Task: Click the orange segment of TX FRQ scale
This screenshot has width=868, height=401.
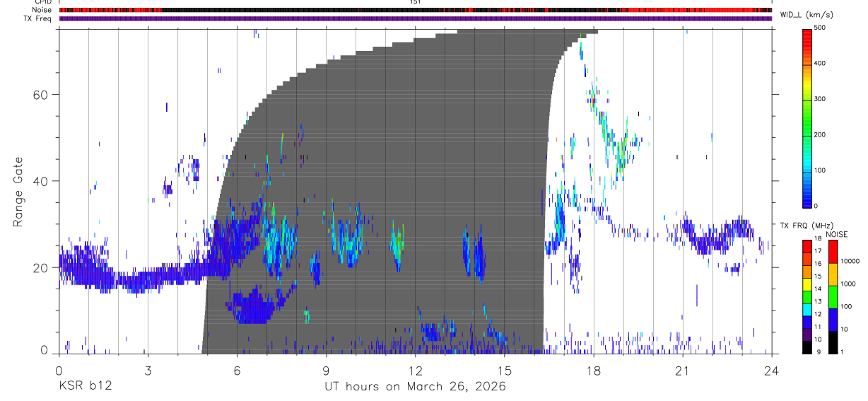Action: click(807, 272)
